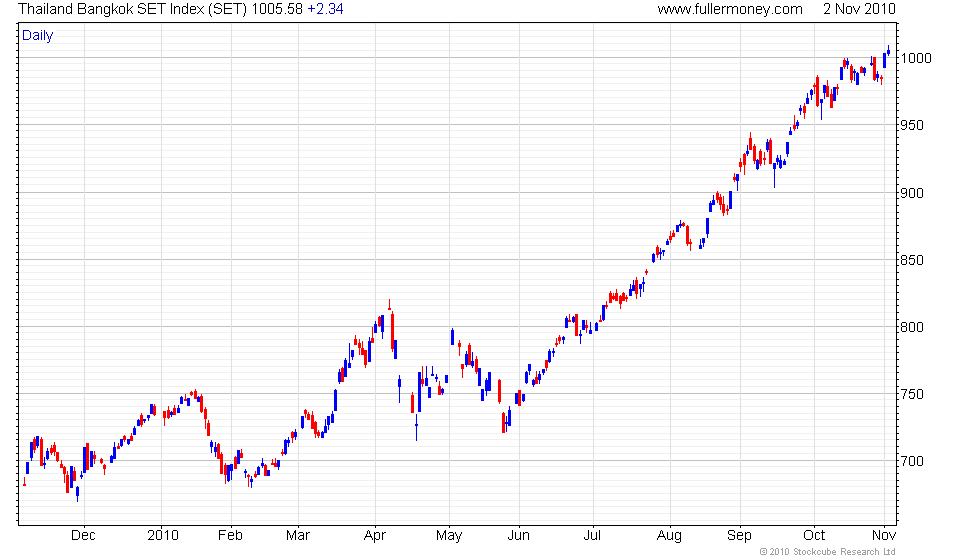This screenshot has width=980, height=560.
Task: Click the '2010' year axis label
Action: click(163, 536)
